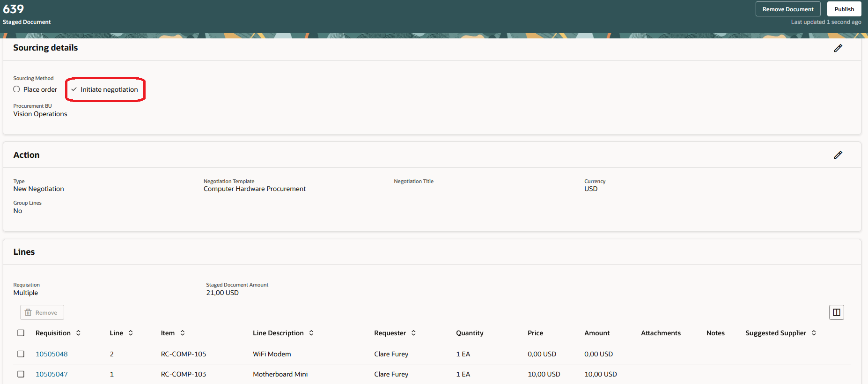This screenshot has width=868, height=384.
Task: Click the Quantity column header
Action: (x=470, y=333)
